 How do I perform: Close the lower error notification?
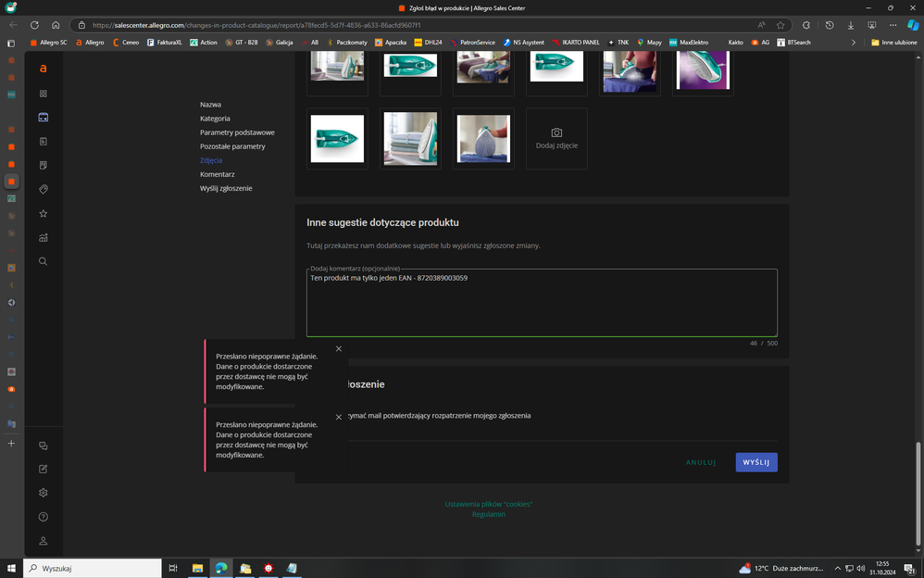(339, 417)
